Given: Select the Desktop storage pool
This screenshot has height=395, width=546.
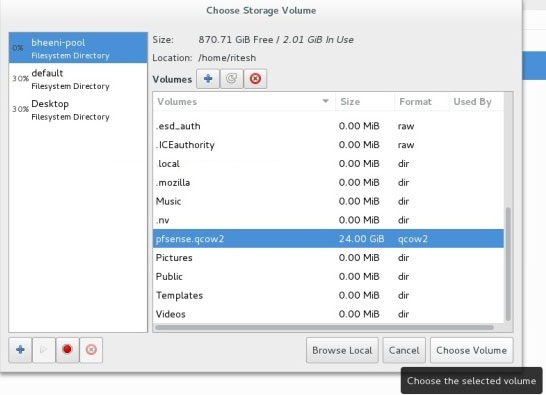Looking at the screenshot, I should point(78,109).
